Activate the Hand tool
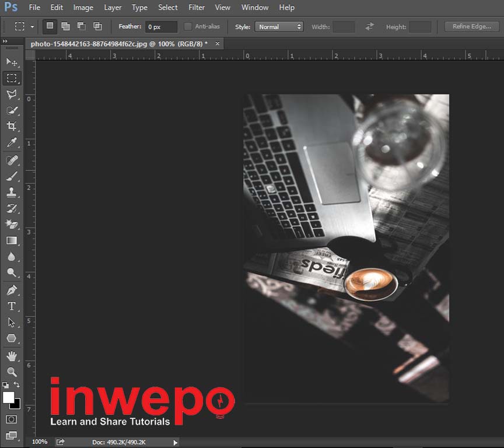504x448 pixels. tap(11, 356)
